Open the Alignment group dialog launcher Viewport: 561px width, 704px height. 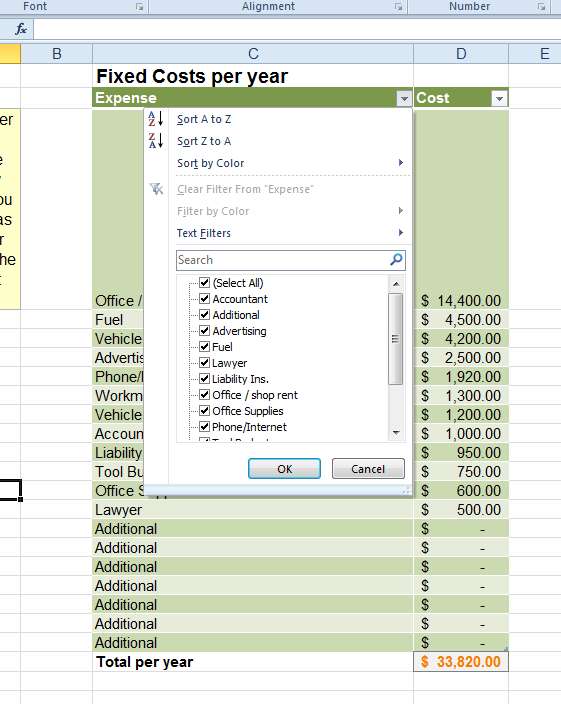point(398,7)
